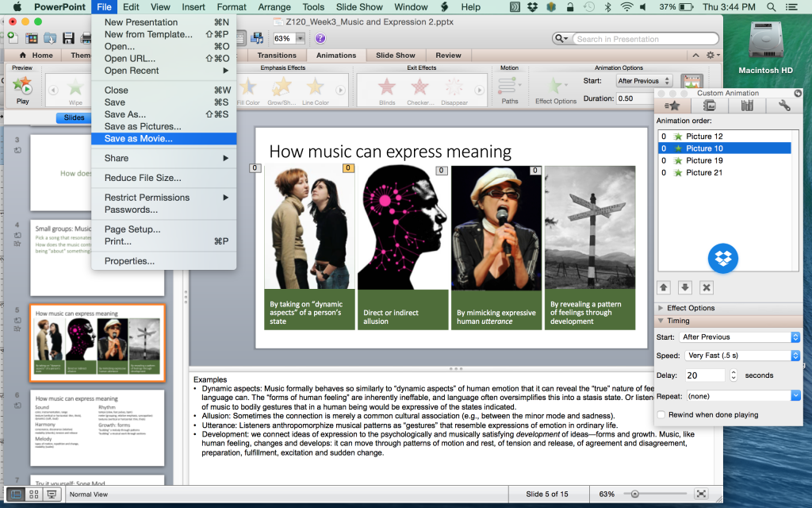Move selected animation up in order
Image resolution: width=812 pixels, height=508 pixels.
coord(664,287)
